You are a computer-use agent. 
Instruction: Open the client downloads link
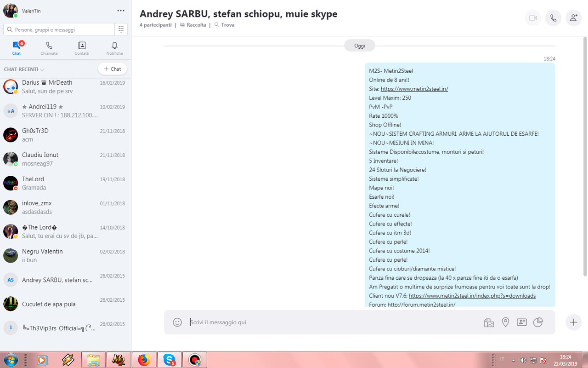click(x=472, y=296)
